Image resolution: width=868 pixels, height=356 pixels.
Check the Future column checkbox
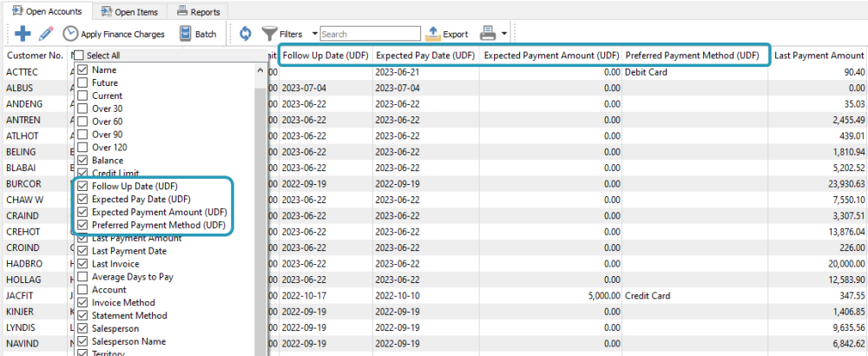coord(82,83)
